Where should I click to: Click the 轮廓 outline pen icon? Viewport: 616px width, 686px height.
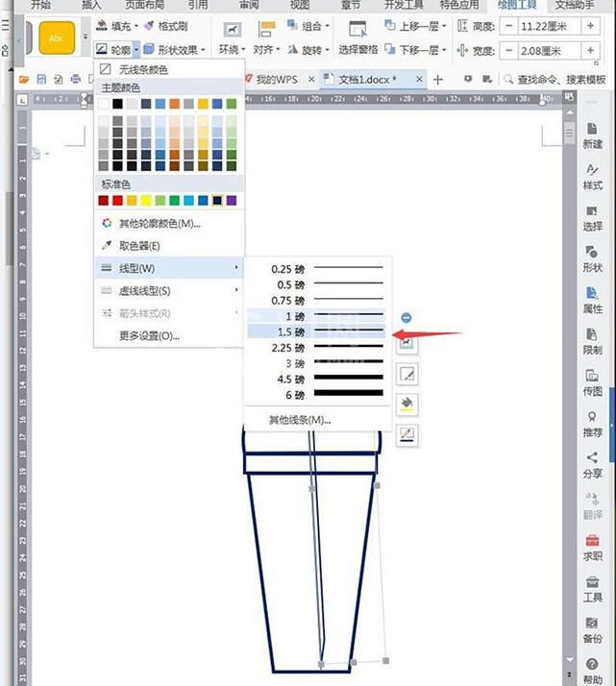102,49
